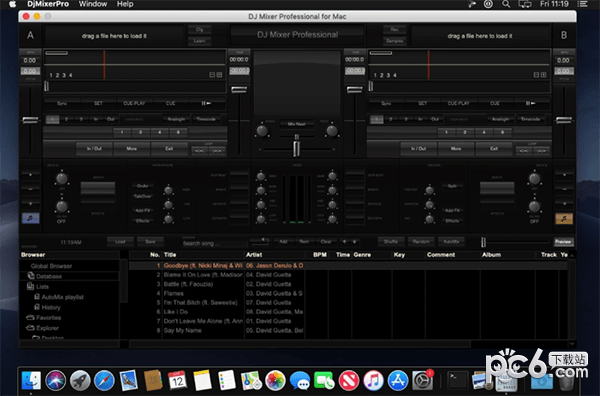Click deck A CUE PLAY button
This screenshot has height=396, width=600.
134,103
